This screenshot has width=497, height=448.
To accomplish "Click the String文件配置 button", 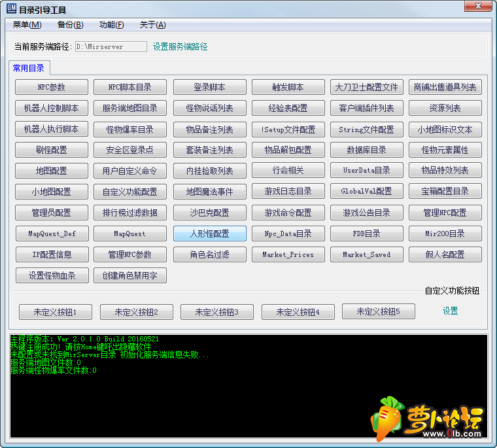I will tap(367, 129).
